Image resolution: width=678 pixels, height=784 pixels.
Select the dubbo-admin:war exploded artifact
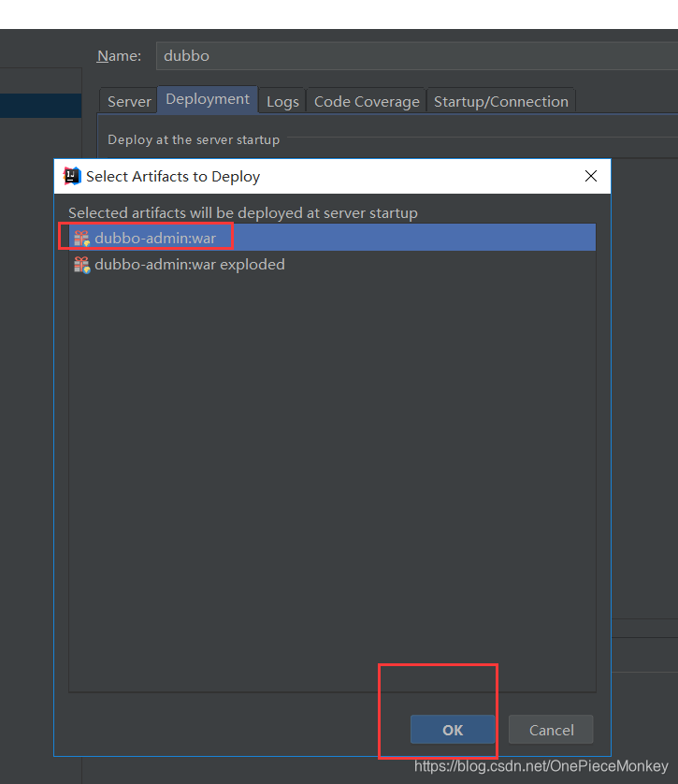pyautogui.click(x=332, y=264)
